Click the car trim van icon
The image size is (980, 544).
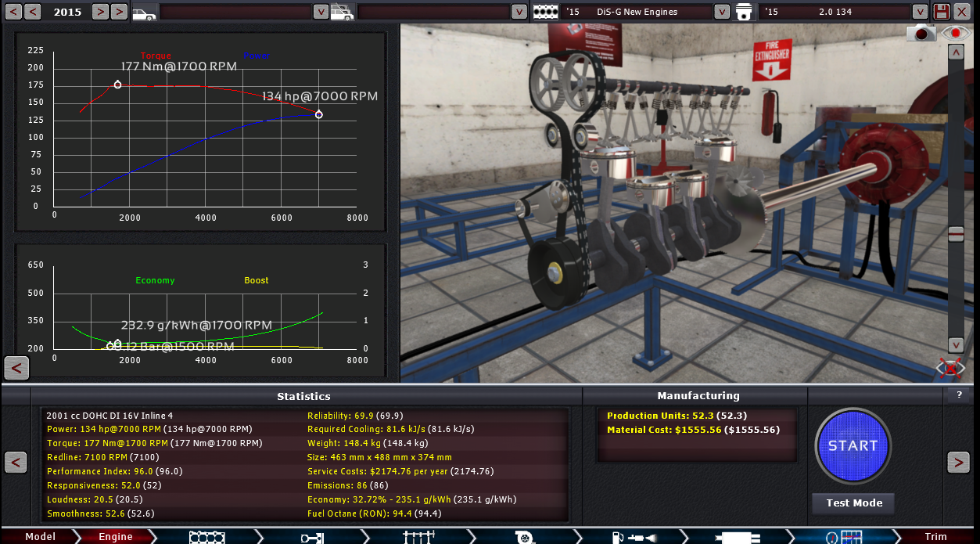point(341,13)
